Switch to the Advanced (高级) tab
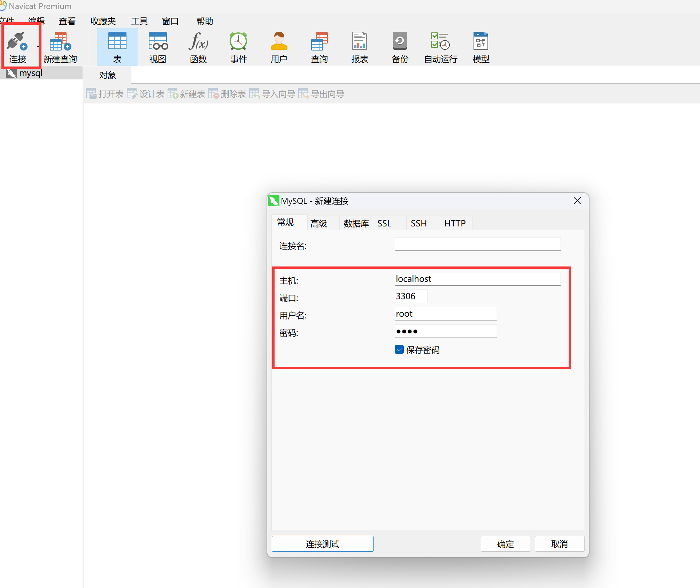 [318, 223]
